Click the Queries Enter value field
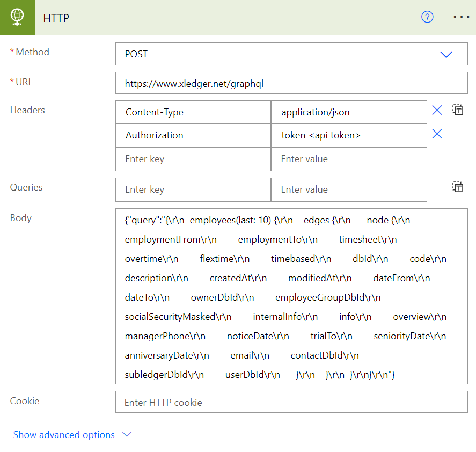The image size is (476, 452). pyautogui.click(x=349, y=190)
